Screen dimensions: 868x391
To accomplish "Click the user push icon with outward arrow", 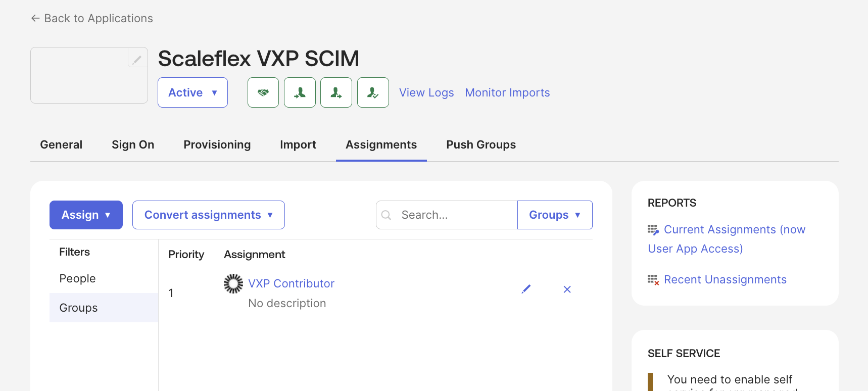I will pyautogui.click(x=336, y=92).
